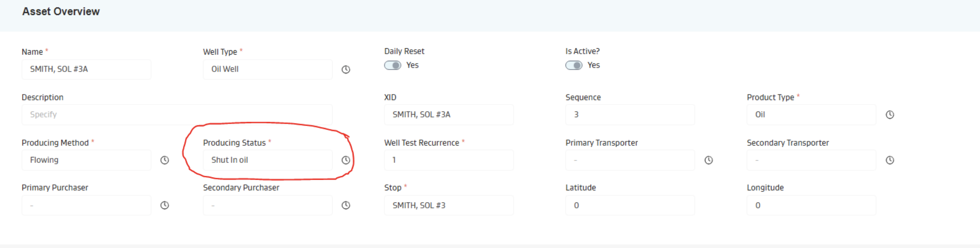Screen dimensions: 980x248
Task: Open Primary Transporter history clock icon
Action: point(708,160)
